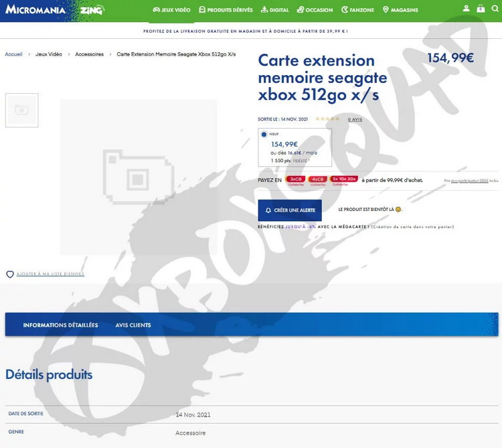Go to Accessoires breadcrumb link
Viewport: 502px width, 448px height.
click(89, 54)
